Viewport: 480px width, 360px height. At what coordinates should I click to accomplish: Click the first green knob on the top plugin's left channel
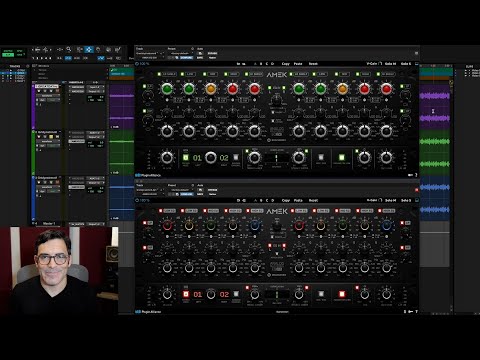pos(167,89)
